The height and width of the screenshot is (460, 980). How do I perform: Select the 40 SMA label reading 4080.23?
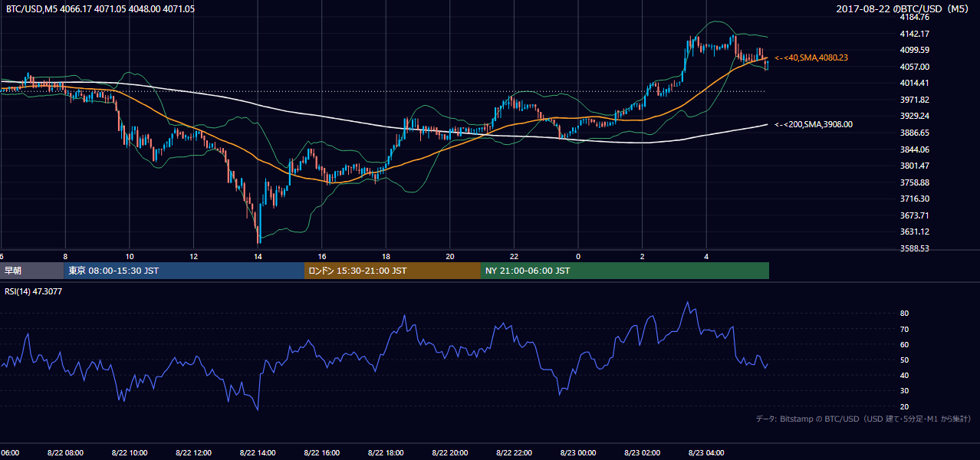point(811,58)
